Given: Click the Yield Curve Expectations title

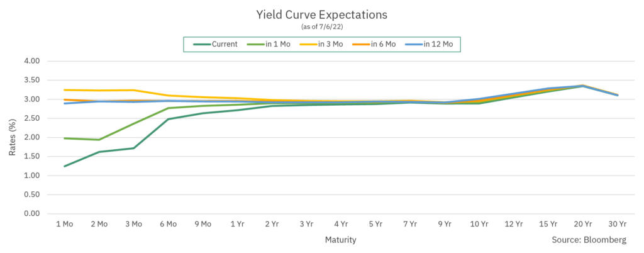Looking at the screenshot, I should coord(322,14).
